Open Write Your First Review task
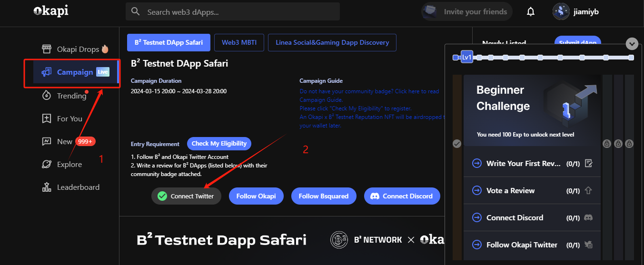This screenshot has height=265, width=644. [532, 163]
